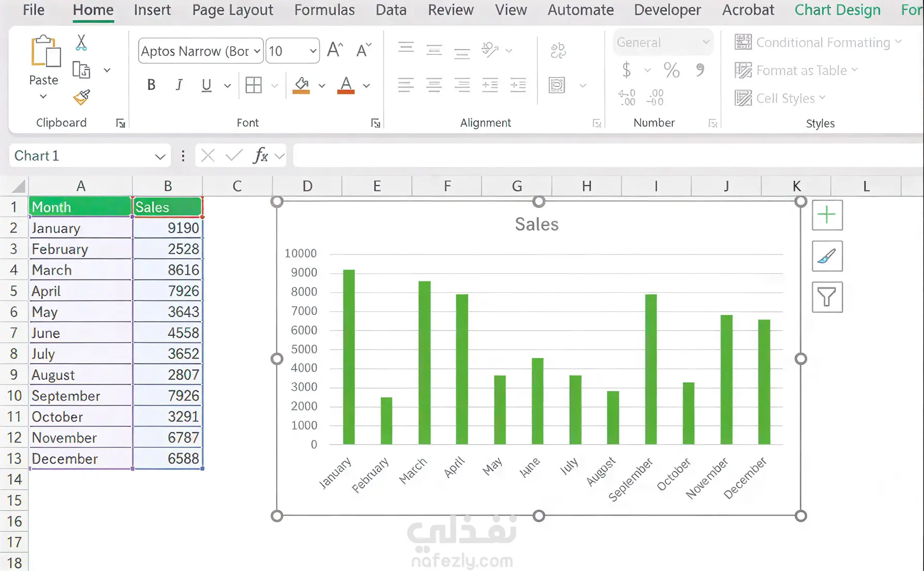Toggle Italic formatting
The image size is (924, 571).
click(179, 85)
